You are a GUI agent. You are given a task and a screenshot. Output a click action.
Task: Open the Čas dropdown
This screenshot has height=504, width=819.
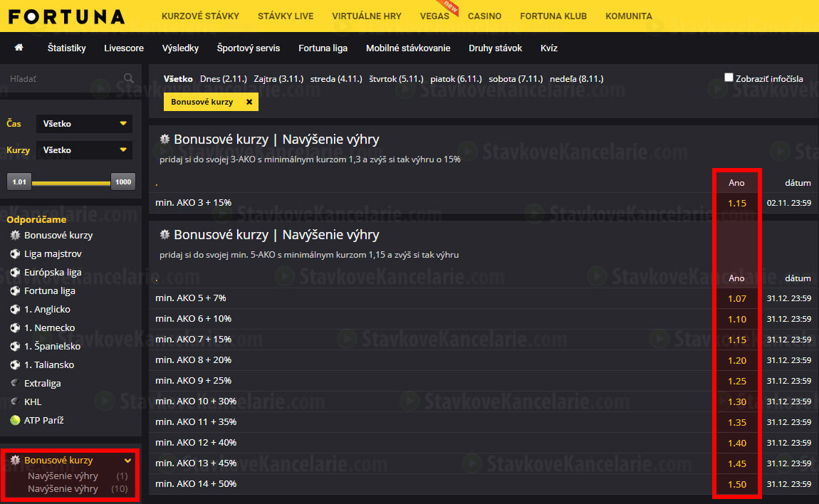pyautogui.click(x=84, y=124)
